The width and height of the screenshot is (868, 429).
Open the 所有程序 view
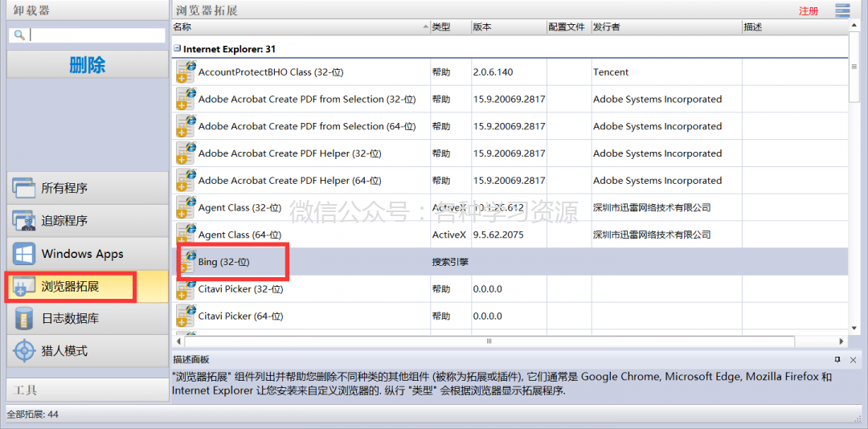tap(88, 188)
